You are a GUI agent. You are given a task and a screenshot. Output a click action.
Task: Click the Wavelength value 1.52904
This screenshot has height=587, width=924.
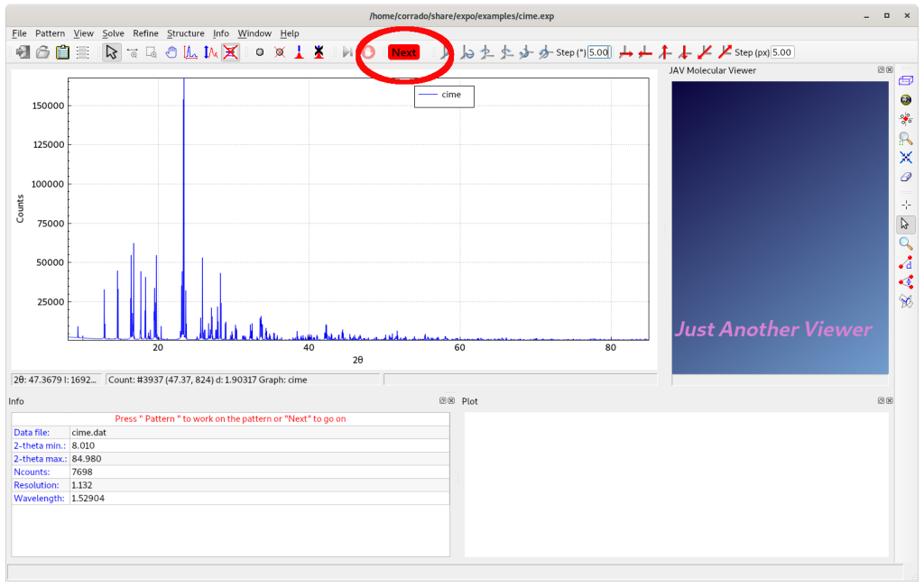pyautogui.click(x=88, y=499)
